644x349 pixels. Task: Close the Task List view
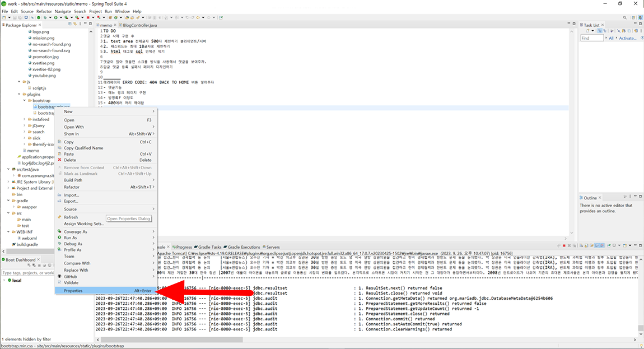point(603,25)
